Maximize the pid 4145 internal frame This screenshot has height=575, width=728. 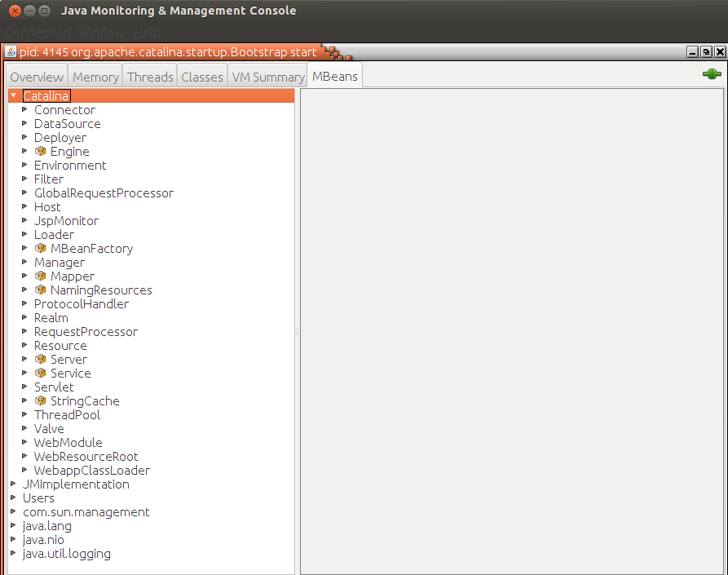(x=706, y=52)
